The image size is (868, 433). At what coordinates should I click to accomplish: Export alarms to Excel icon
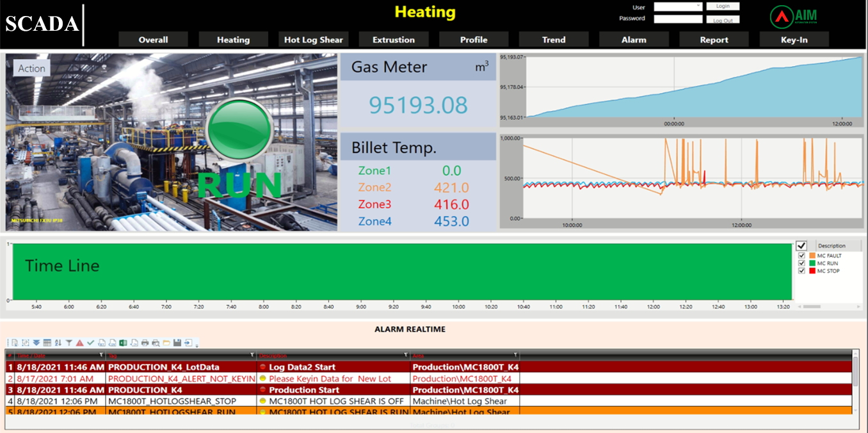(123, 343)
